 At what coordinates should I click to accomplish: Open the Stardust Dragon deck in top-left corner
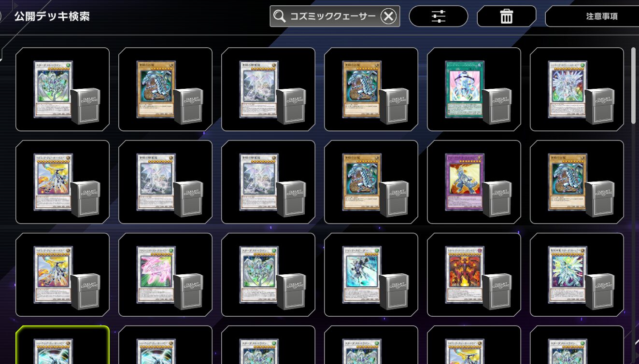point(62,89)
